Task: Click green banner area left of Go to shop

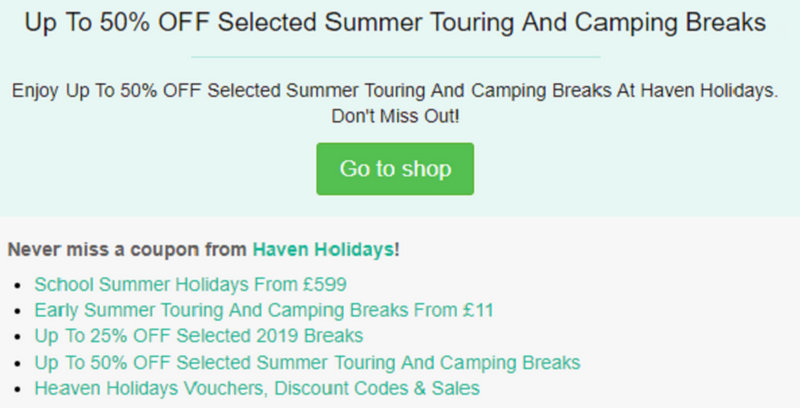Action: (150, 168)
